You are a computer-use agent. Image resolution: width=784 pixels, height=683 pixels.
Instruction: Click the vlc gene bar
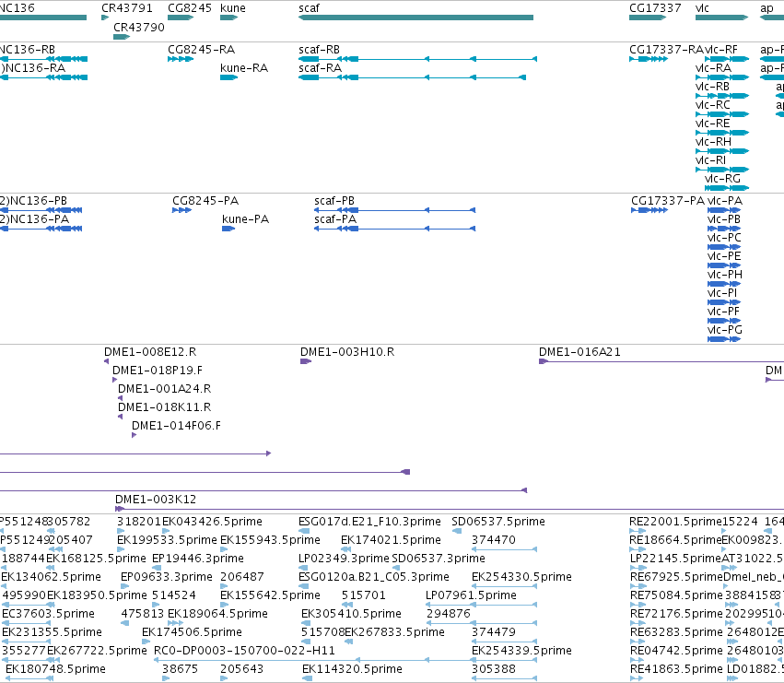[x=721, y=18]
